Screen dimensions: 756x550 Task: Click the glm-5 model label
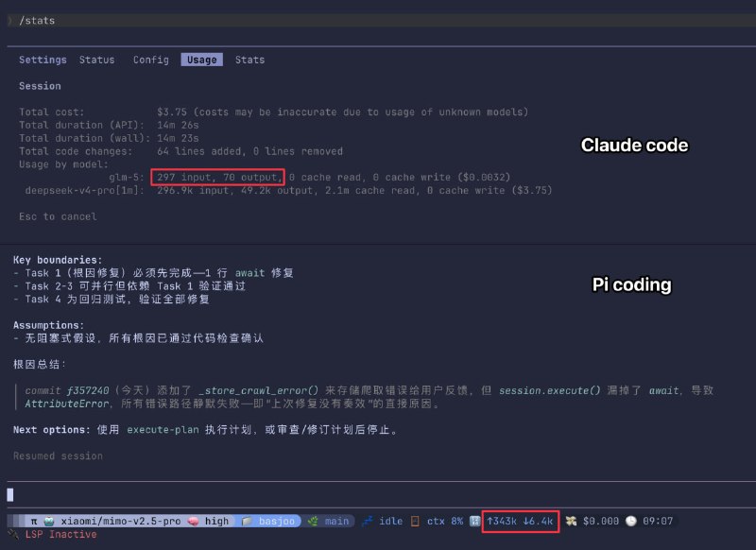tap(127, 178)
